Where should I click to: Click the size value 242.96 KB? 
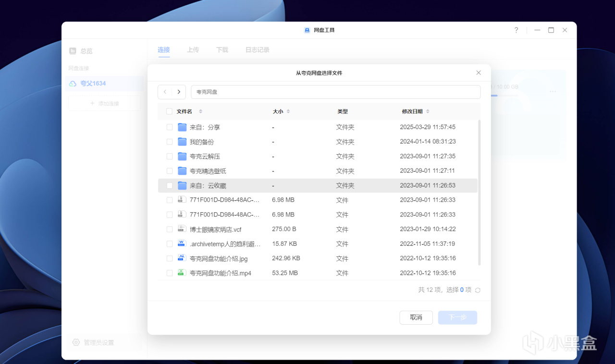286,258
